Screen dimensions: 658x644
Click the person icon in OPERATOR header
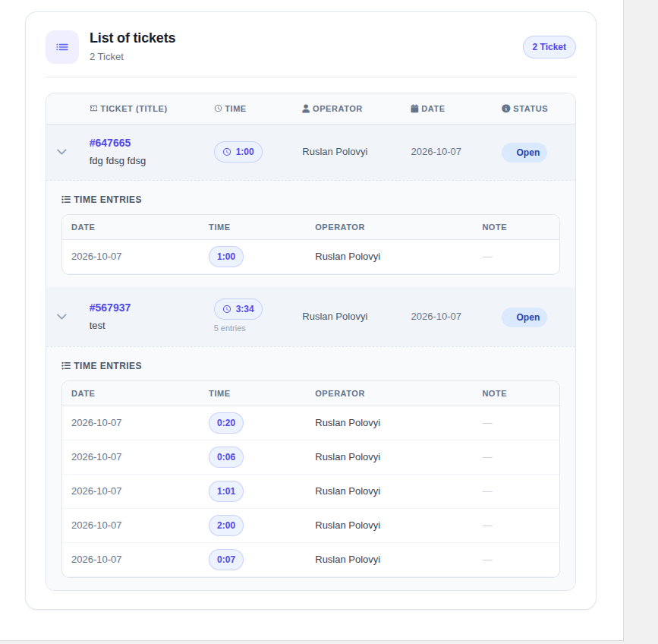[x=306, y=109]
